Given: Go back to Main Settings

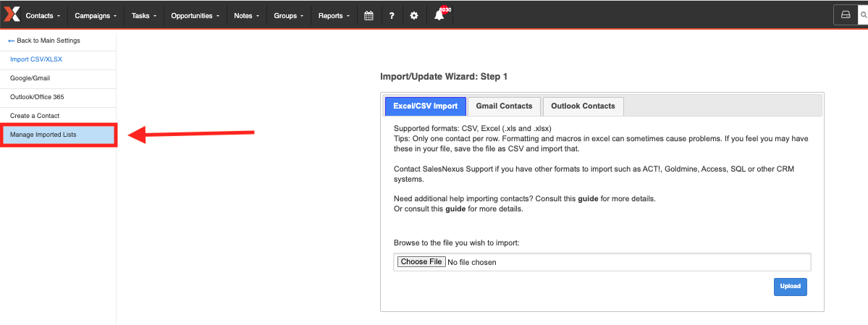Looking at the screenshot, I should pyautogui.click(x=44, y=41).
